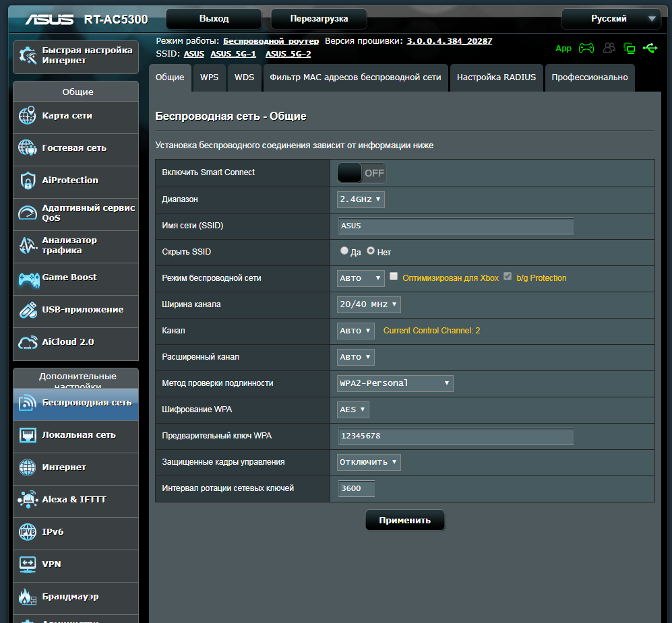Click the LAN (Локальная сеть) icon
Screen dimensions: 672x623
[28, 435]
